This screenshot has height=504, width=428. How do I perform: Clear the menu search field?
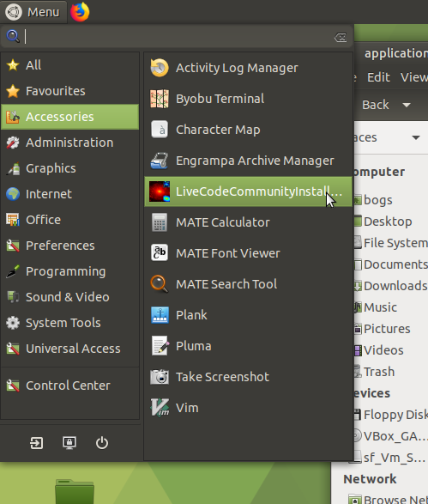341,37
